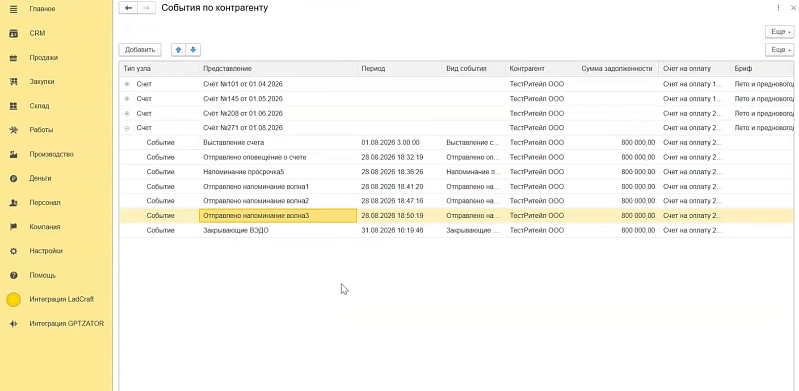Click Счет №208 от 01.06.2026 text
This screenshot has height=391, width=799.
pos(243,113)
